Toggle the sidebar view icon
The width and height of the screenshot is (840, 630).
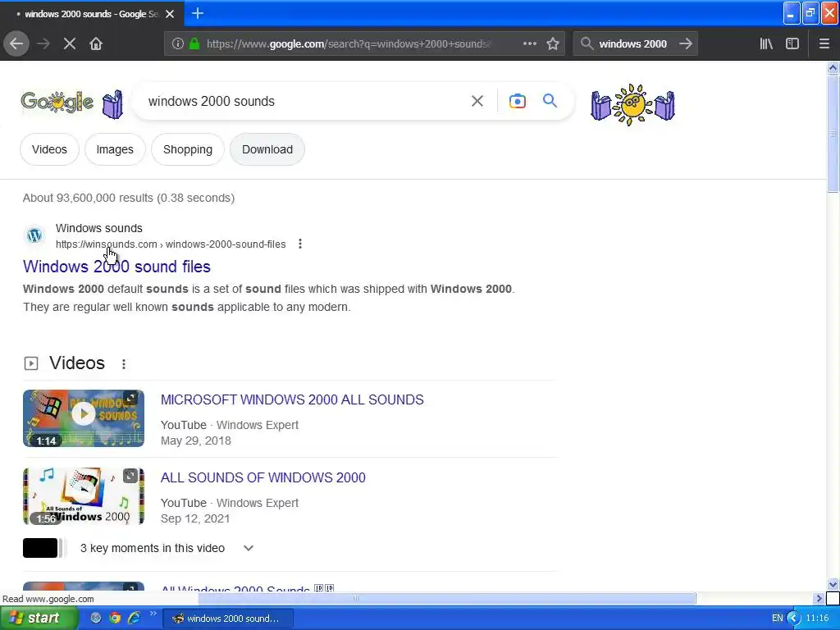coord(792,44)
